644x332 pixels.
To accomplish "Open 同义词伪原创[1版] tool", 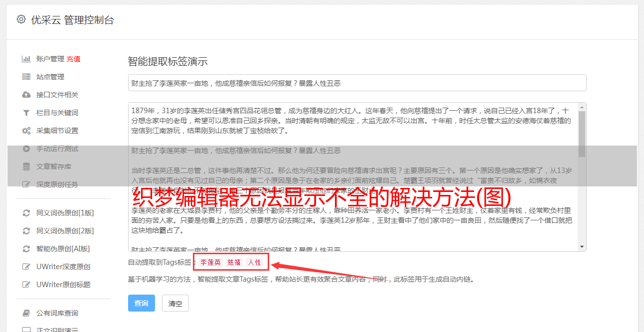I will (65, 213).
